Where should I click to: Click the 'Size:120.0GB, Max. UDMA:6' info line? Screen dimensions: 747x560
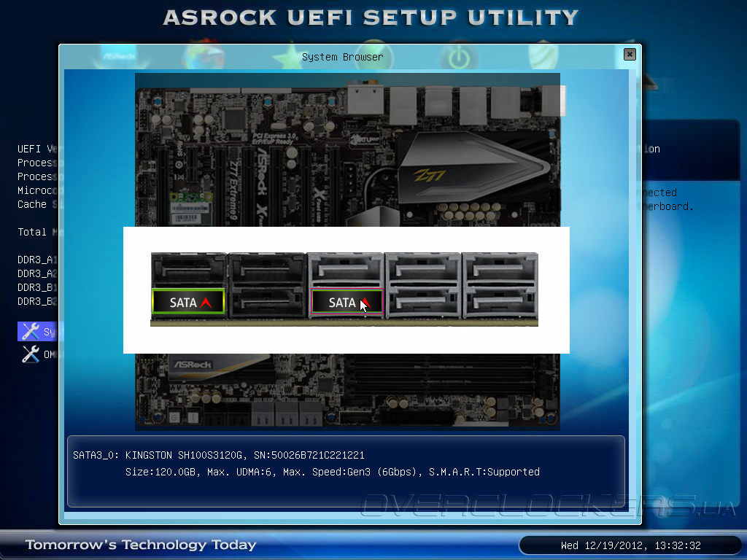(333, 472)
